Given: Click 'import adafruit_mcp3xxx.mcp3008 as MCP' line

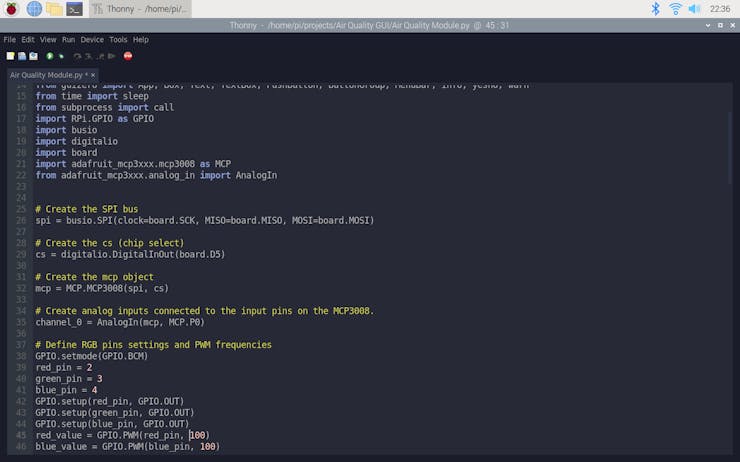Looking at the screenshot, I should pyautogui.click(x=133, y=164).
